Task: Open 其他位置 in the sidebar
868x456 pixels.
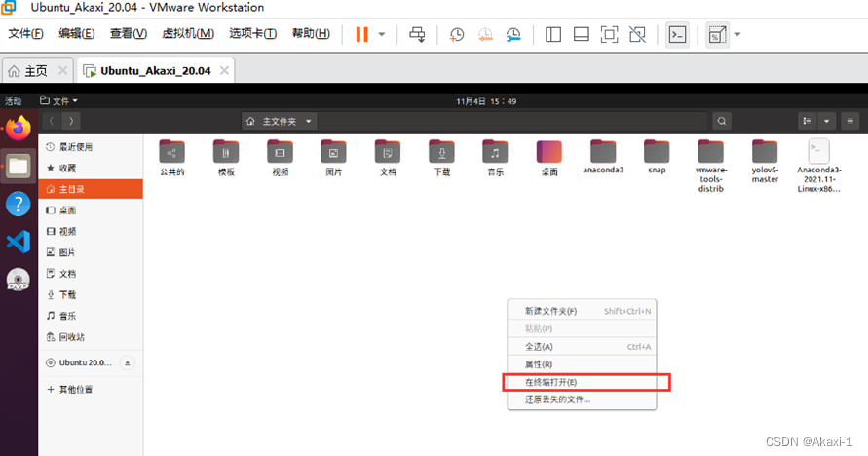Action: pyautogui.click(x=91, y=389)
